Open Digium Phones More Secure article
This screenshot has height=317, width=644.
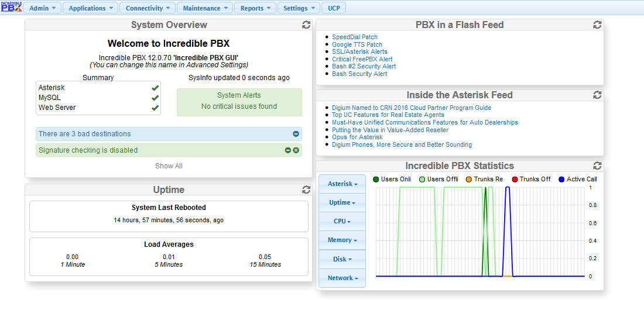[402, 145]
